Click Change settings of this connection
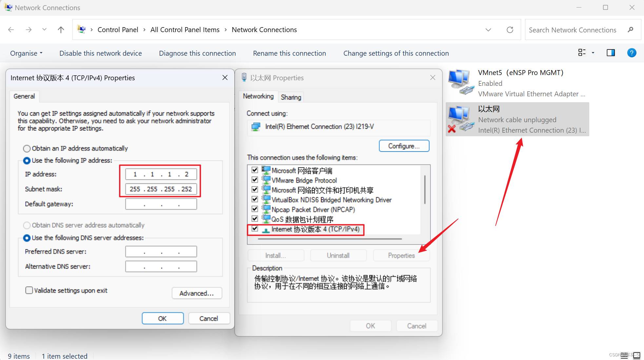The width and height of the screenshot is (644, 360). 396,53
